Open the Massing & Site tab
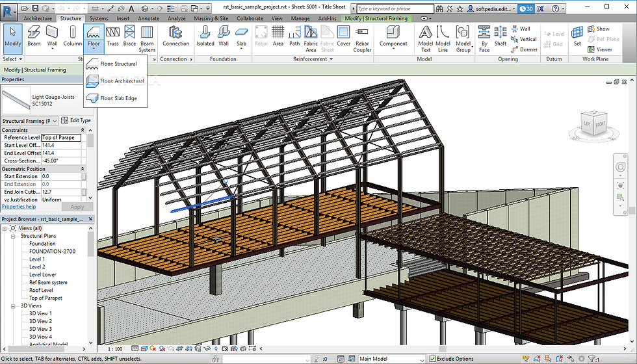Screen dimensions: 637x364 tap(211, 18)
